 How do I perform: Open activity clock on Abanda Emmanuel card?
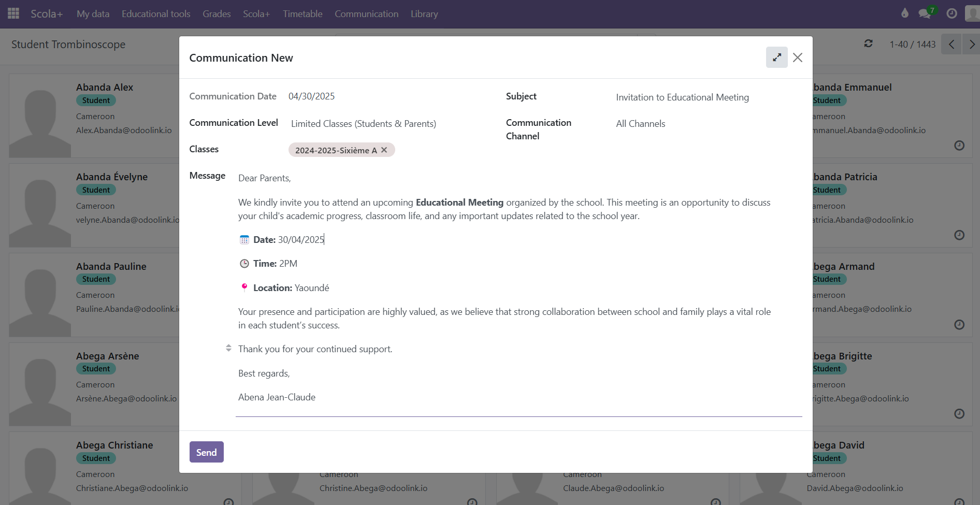tap(959, 146)
